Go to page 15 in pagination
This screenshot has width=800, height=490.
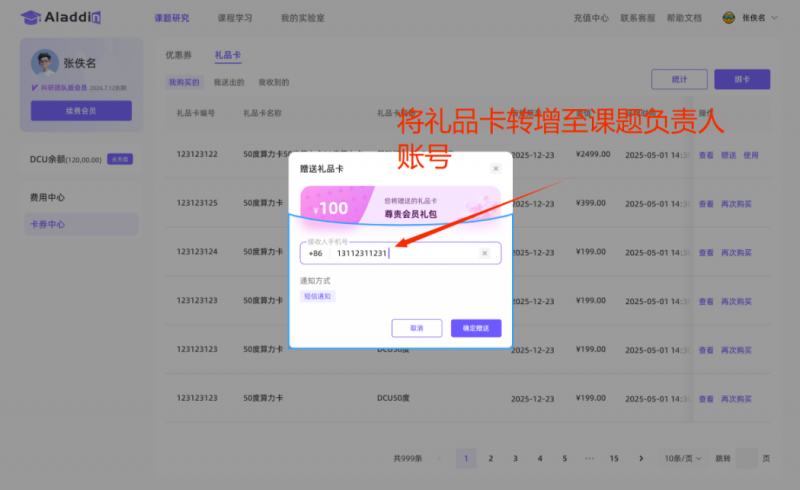point(614,458)
